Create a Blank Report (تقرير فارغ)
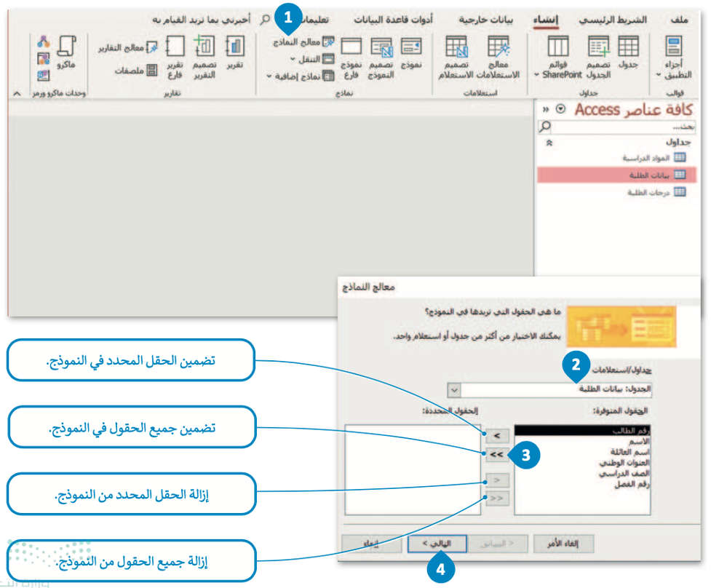Viewport: 711px width, 588px height. (175, 57)
